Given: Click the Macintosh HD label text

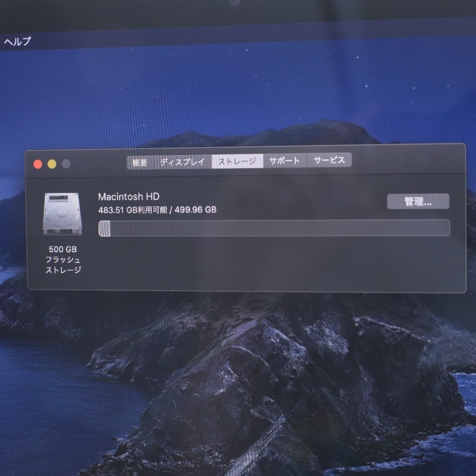Looking at the screenshot, I should [x=129, y=196].
